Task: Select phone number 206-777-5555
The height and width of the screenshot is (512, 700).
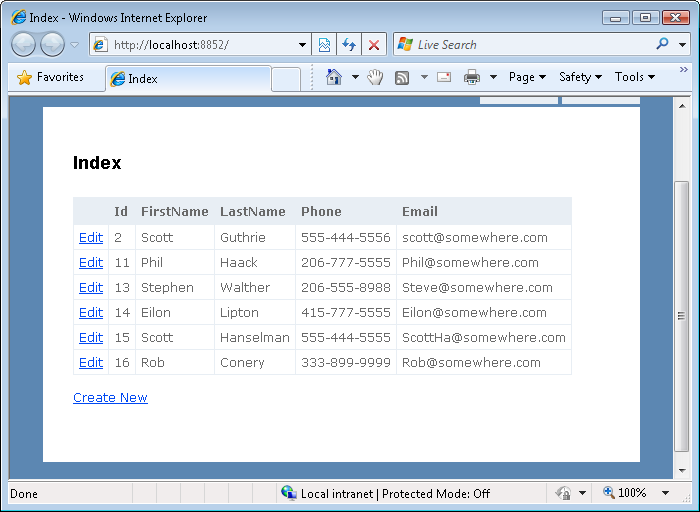Action: pos(346,262)
